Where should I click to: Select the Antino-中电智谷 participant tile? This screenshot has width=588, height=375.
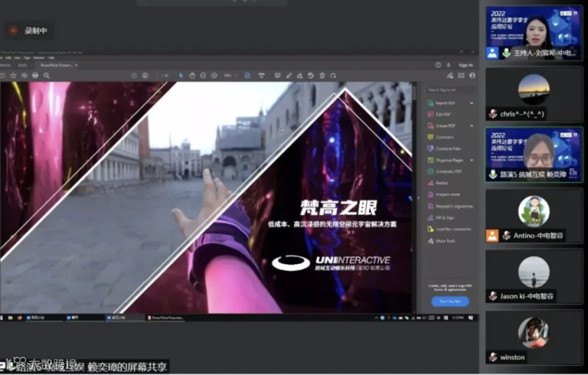534,216
